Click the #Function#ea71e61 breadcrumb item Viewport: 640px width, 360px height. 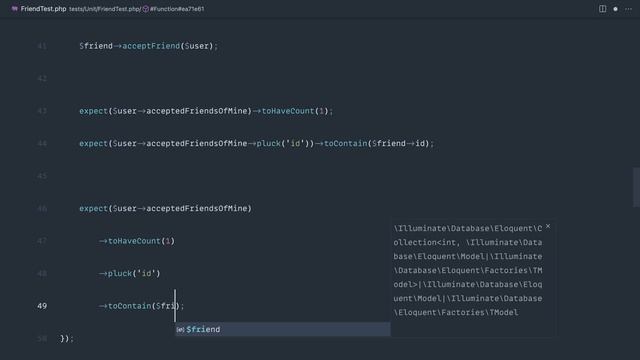coord(177,9)
